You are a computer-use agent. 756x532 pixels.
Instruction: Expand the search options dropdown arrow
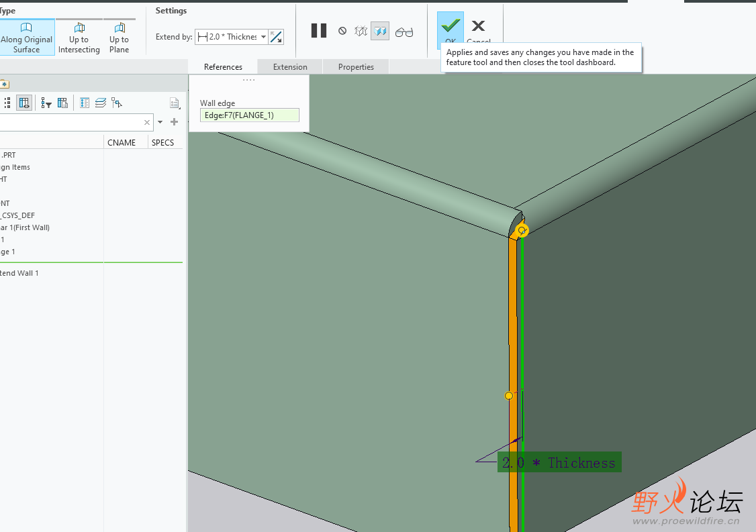point(160,122)
